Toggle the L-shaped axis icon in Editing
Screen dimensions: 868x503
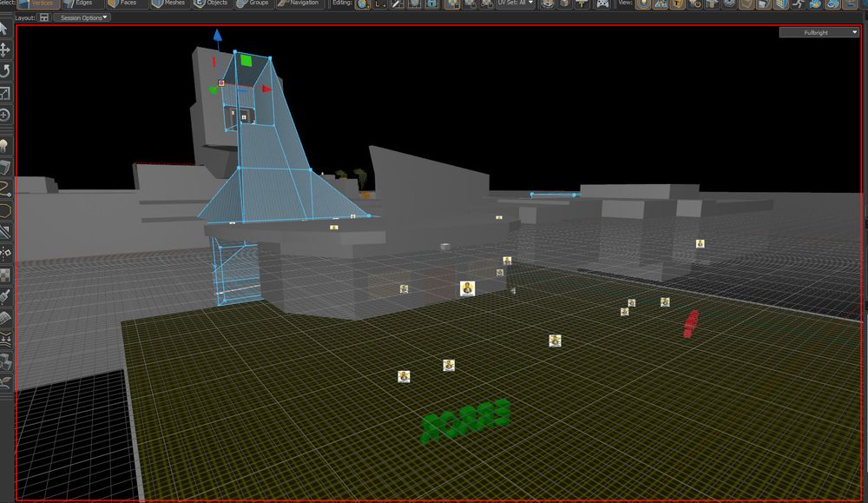380,3
